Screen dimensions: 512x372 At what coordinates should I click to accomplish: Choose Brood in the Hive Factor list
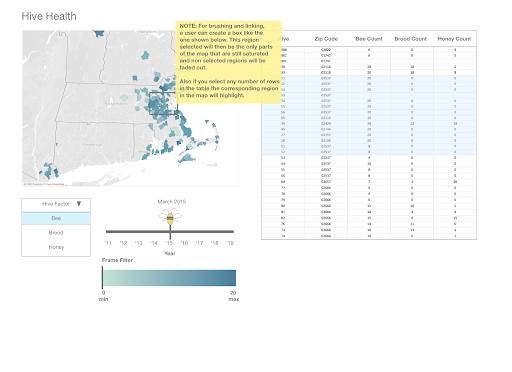56,233
